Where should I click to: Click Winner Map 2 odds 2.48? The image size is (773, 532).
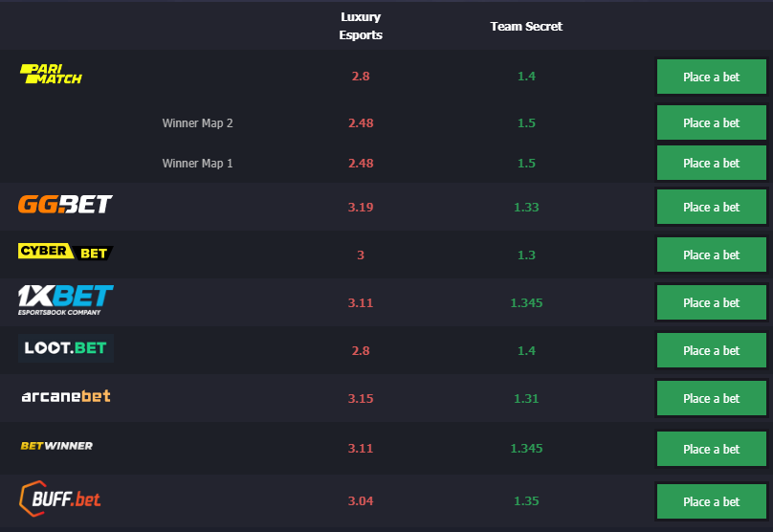pyautogui.click(x=361, y=122)
